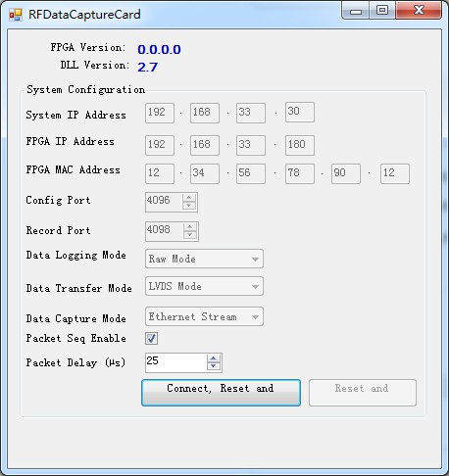Click the Connect, Reset and button
The width and height of the screenshot is (449, 476).
[x=221, y=393]
